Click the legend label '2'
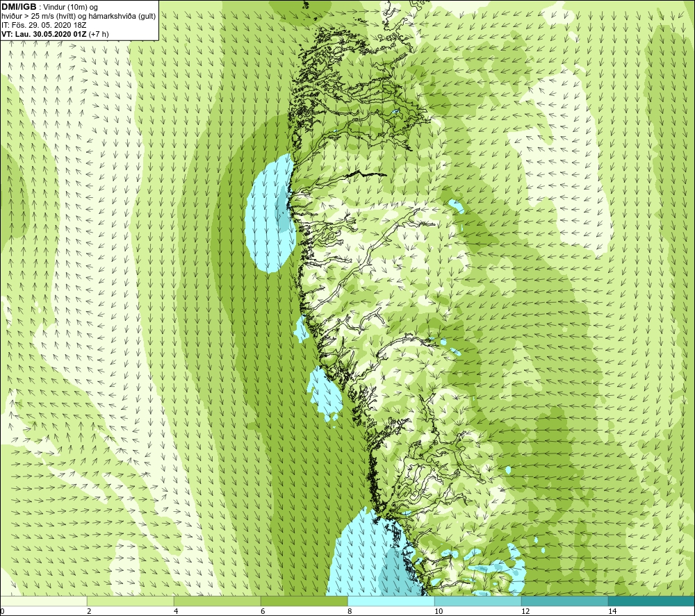Viewport: 695px width, 616px height. click(89, 611)
